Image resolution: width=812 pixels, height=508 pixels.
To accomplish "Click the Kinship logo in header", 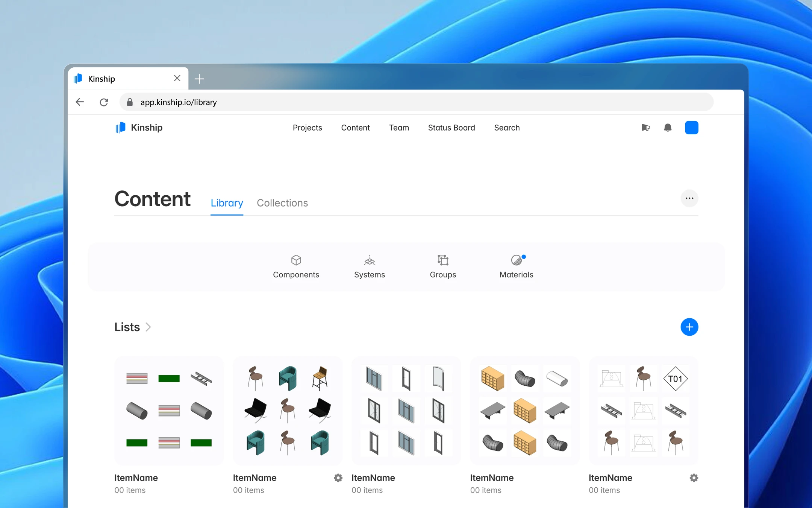I will [139, 128].
